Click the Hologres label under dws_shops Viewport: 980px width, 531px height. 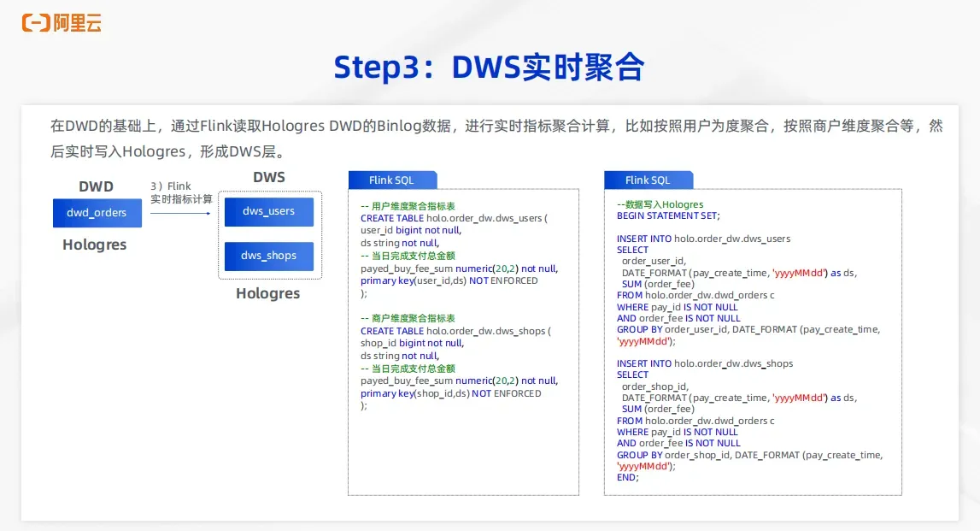(267, 293)
